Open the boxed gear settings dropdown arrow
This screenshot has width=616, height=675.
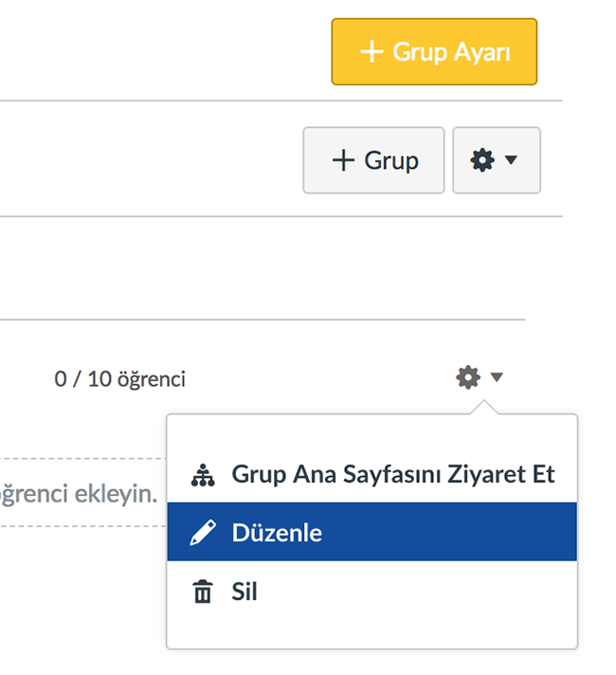(x=511, y=160)
